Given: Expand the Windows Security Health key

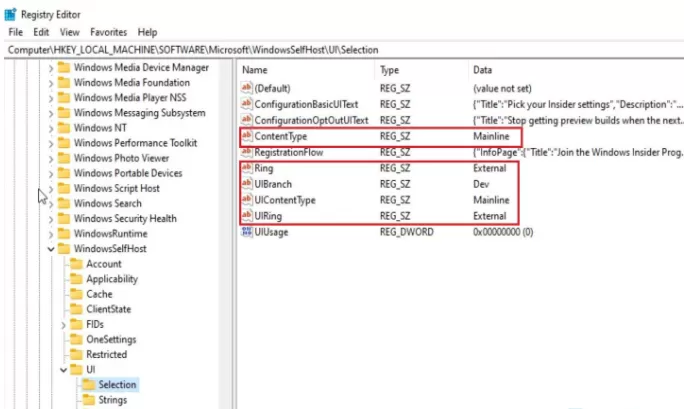Looking at the screenshot, I should 51,219.
